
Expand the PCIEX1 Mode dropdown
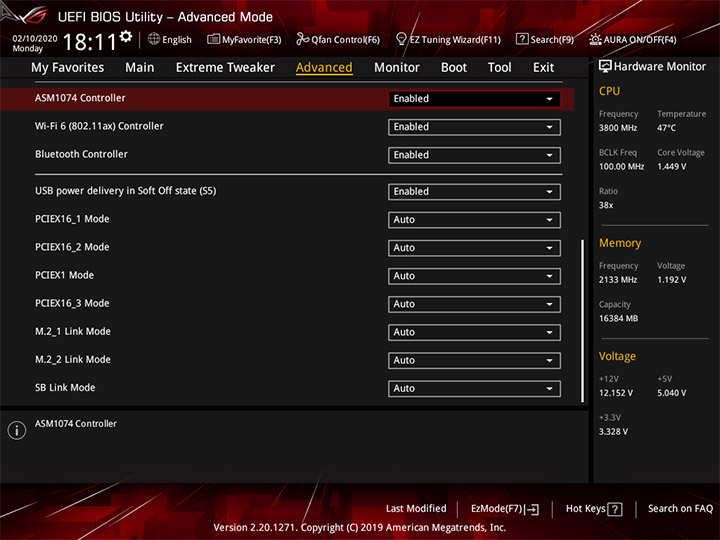[x=474, y=276]
